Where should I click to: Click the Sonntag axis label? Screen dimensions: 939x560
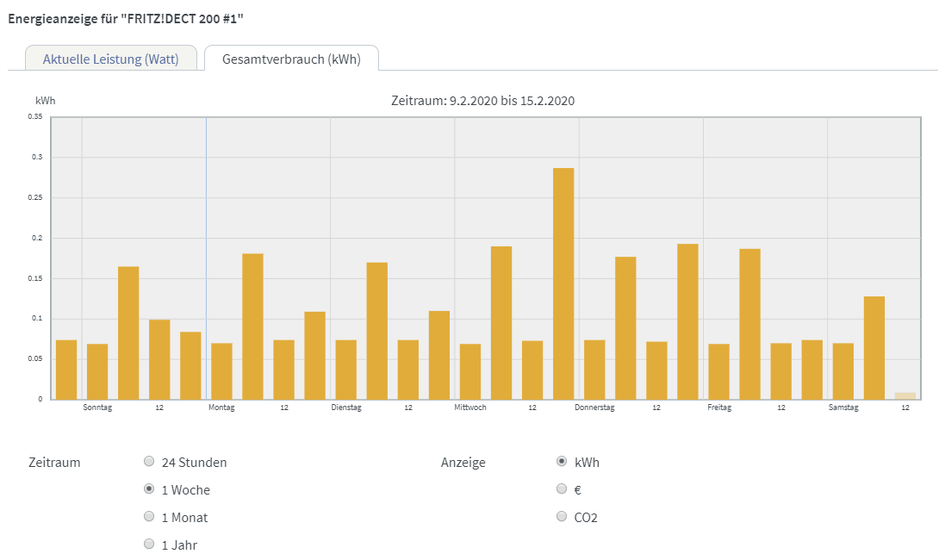tap(97, 408)
